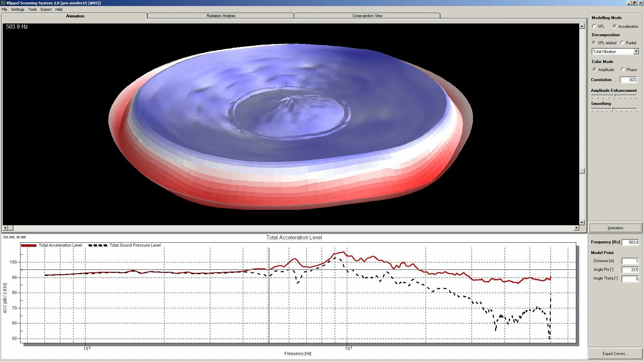
Task: Open the Settings menu
Action: click(17, 9)
